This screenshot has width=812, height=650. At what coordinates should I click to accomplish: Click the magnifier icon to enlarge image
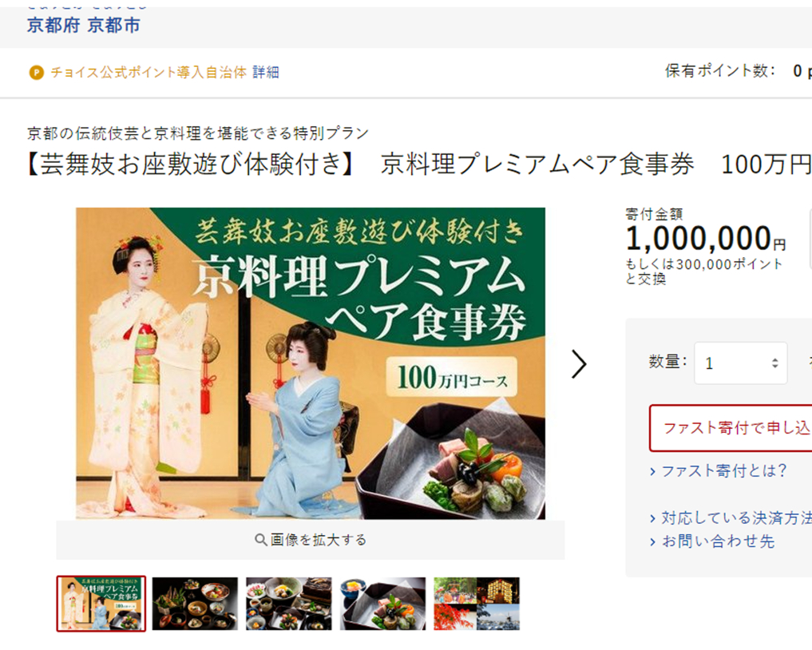tap(261, 540)
